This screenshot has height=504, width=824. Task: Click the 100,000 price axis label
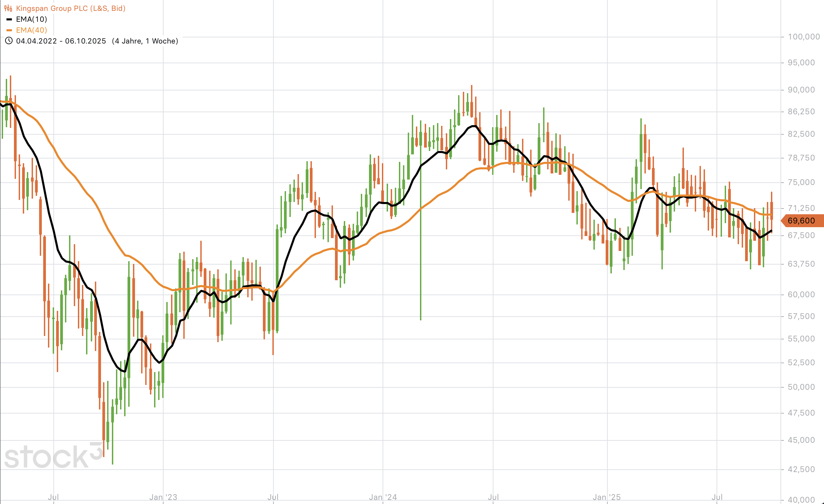pos(804,37)
